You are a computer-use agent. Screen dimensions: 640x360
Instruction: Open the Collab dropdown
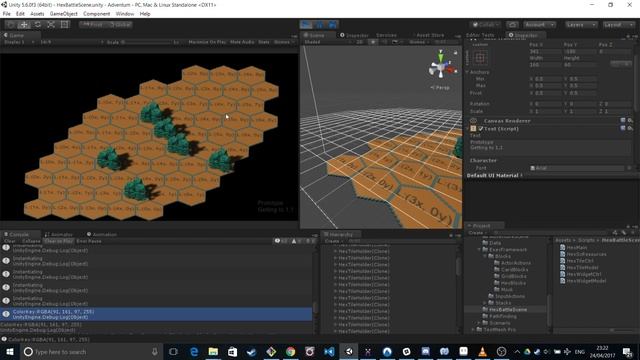486,25
